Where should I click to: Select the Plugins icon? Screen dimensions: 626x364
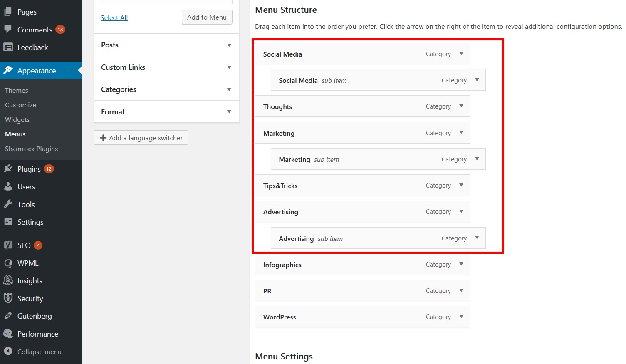click(x=8, y=168)
